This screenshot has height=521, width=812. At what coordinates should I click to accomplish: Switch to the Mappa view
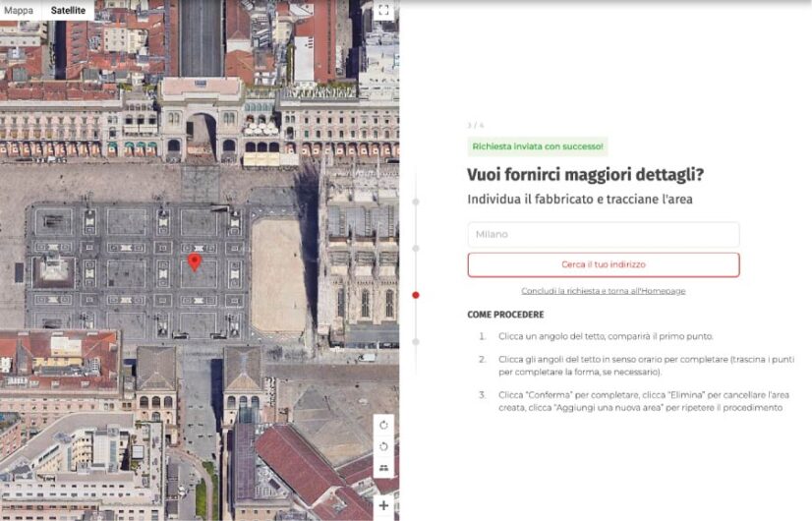pyautogui.click(x=19, y=10)
